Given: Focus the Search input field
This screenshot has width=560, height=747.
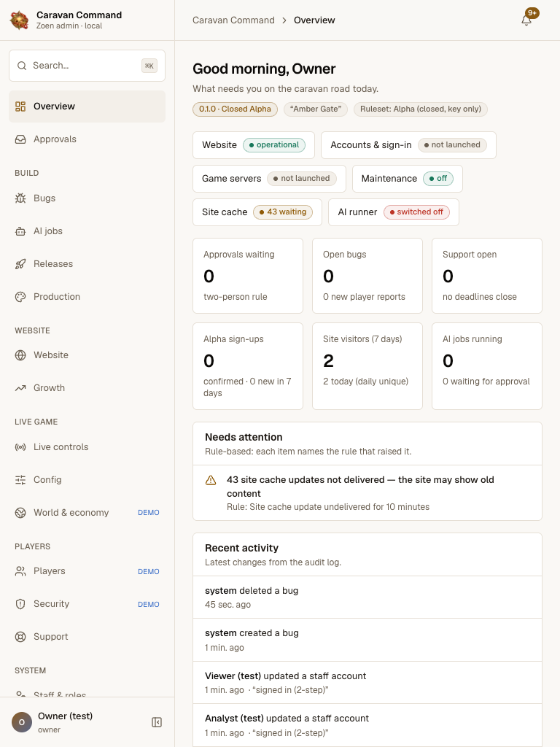Looking at the screenshot, I should (87, 66).
